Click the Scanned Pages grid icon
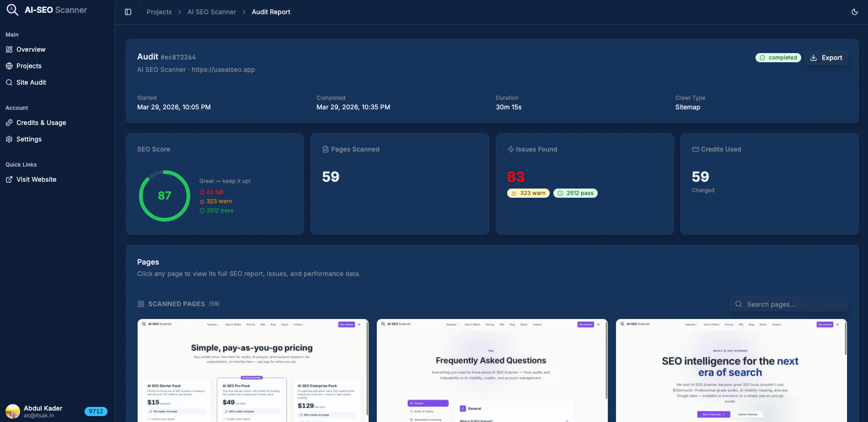This screenshot has height=422, width=868. (x=141, y=304)
